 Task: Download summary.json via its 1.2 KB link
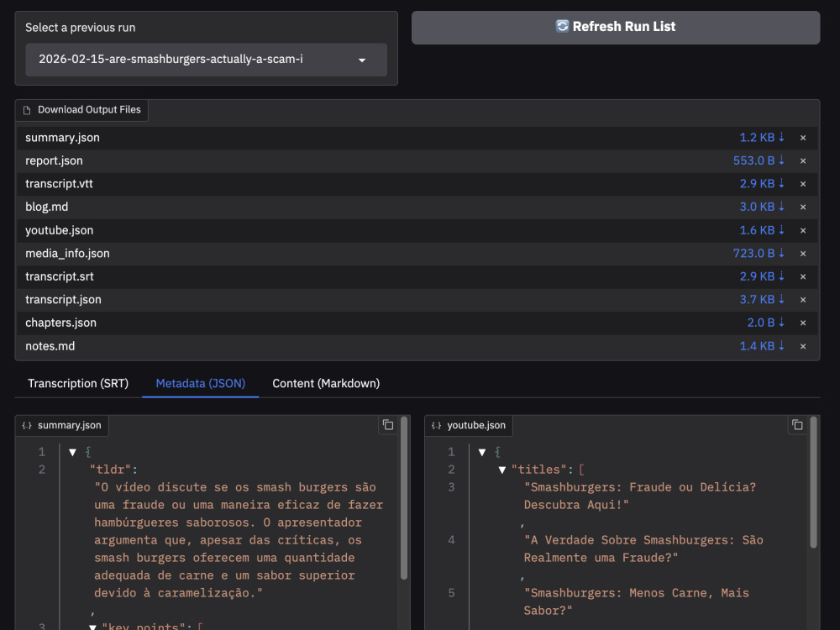762,138
